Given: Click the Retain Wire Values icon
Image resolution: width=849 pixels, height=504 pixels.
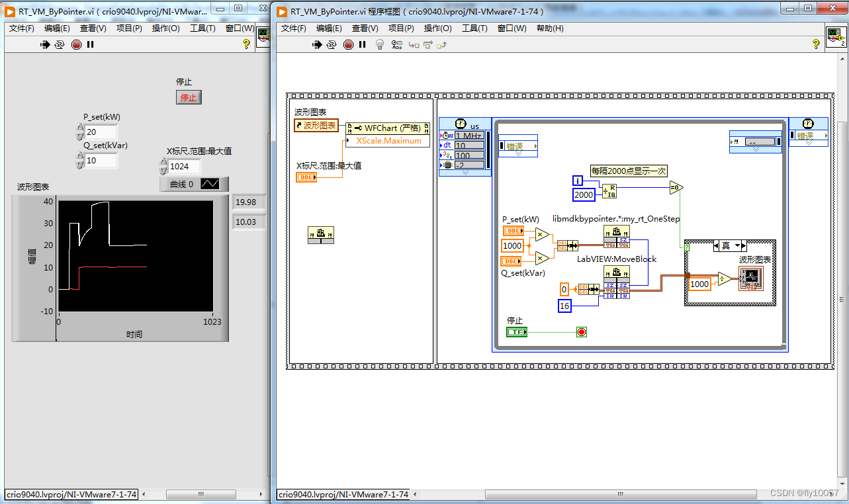Looking at the screenshot, I should tap(395, 44).
